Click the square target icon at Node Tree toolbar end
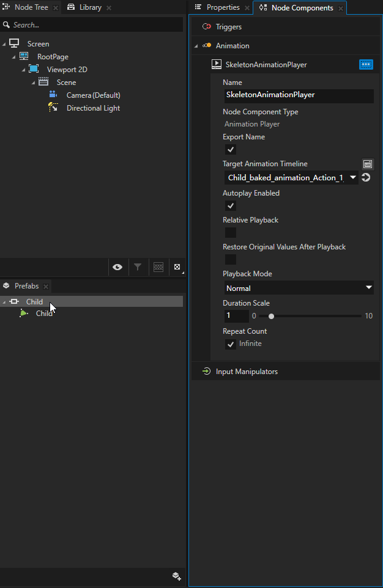Screen dimensions: 383x588 click(x=177, y=267)
